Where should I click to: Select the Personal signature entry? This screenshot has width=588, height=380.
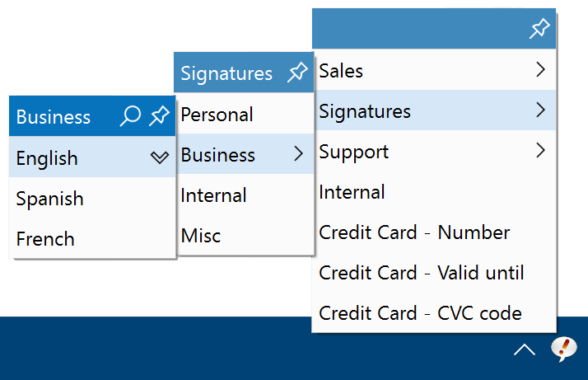pyautogui.click(x=245, y=114)
